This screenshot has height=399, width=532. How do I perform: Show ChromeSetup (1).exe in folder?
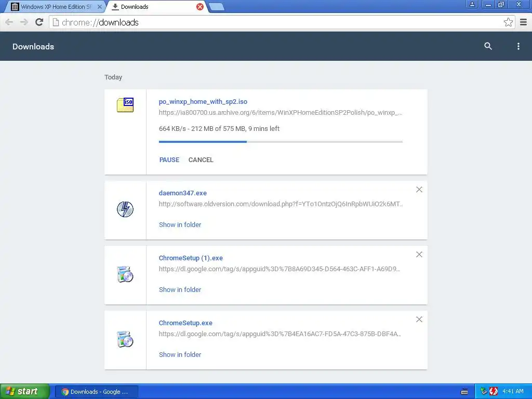pos(180,289)
